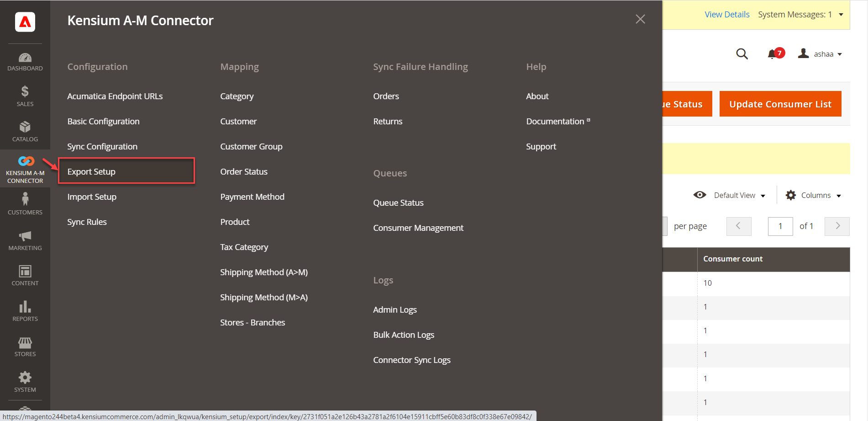Open the Default View dropdown
The image size is (868, 421).
tap(730, 195)
